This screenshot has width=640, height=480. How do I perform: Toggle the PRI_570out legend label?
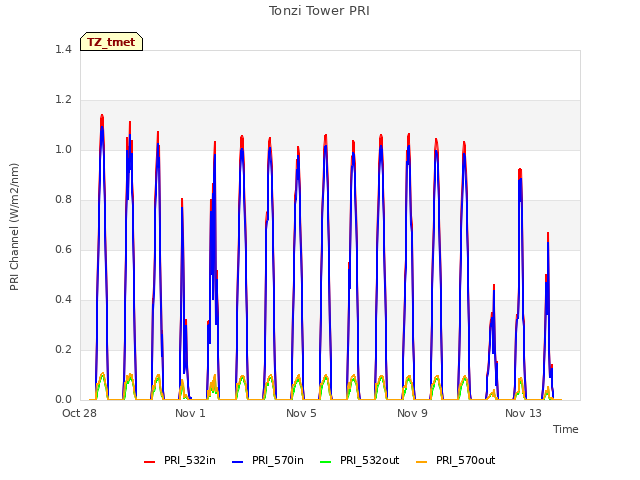(465, 460)
